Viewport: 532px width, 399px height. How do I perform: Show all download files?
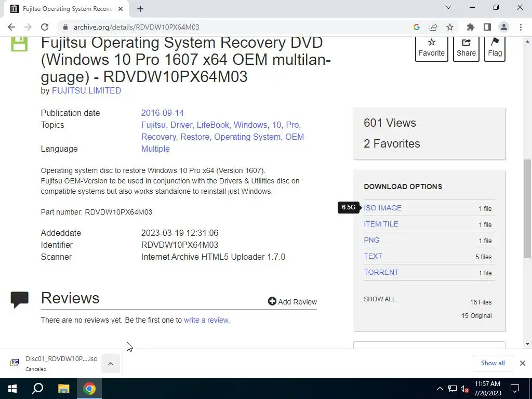[379, 299]
